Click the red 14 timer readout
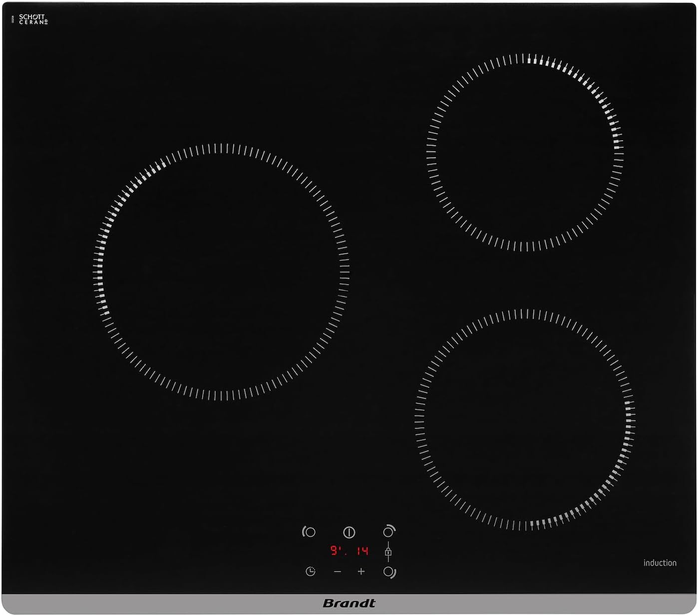Image resolution: width=698 pixels, height=616 pixels. click(362, 551)
